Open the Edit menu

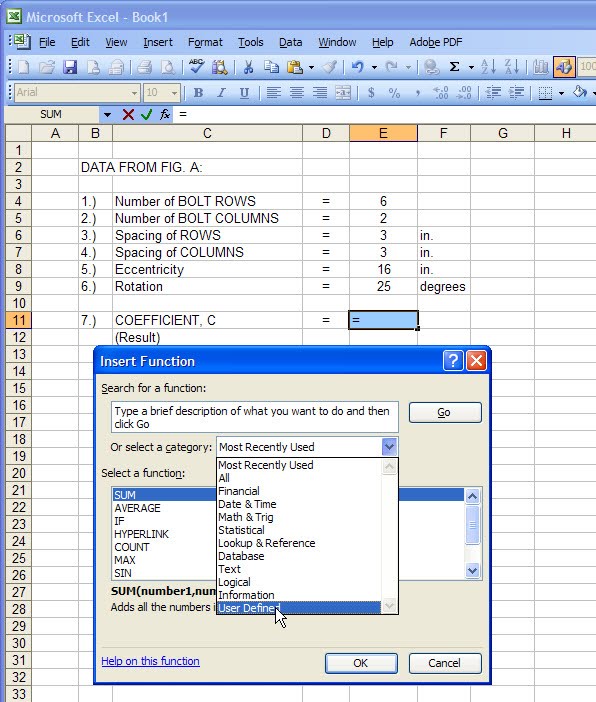pyautogui.click(x=80, y=42)
